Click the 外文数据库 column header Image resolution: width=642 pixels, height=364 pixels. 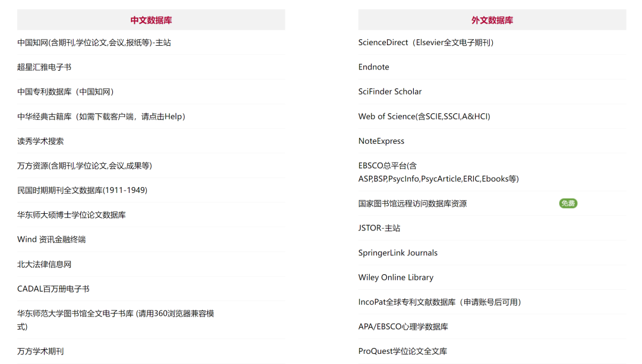(x=492, y=20)
